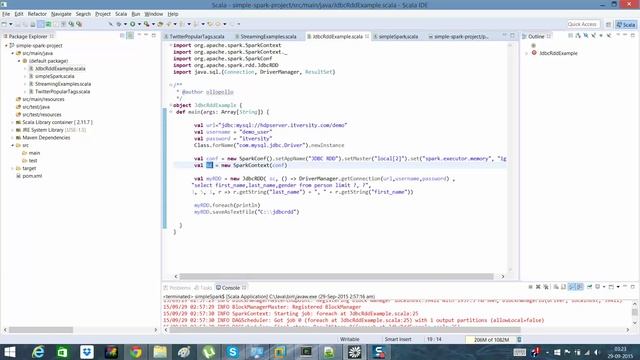This screenshot has height=360, width=640.
Task: Expand the Scala Library container node
Action: coord(13,122)
